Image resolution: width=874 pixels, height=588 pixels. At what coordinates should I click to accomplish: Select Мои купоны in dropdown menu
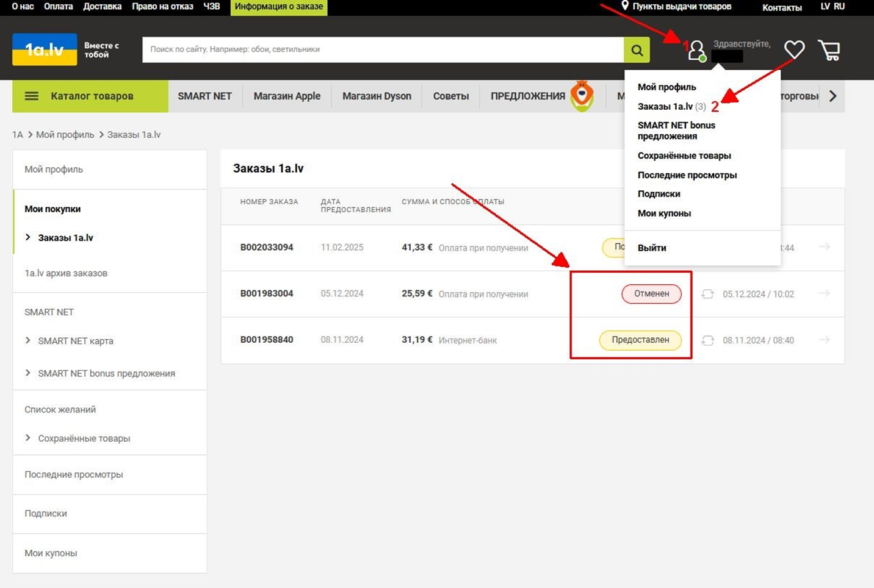tap(664, 213)
